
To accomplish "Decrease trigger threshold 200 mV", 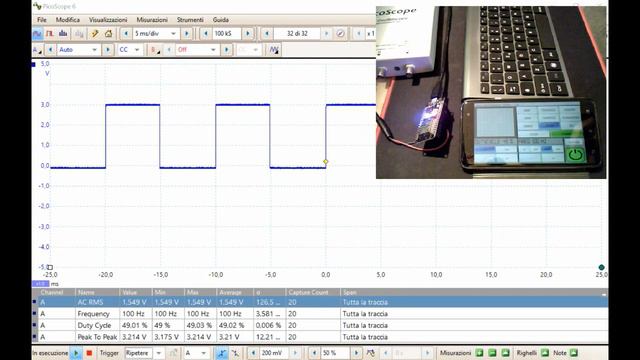I will [x=253, y=353].
